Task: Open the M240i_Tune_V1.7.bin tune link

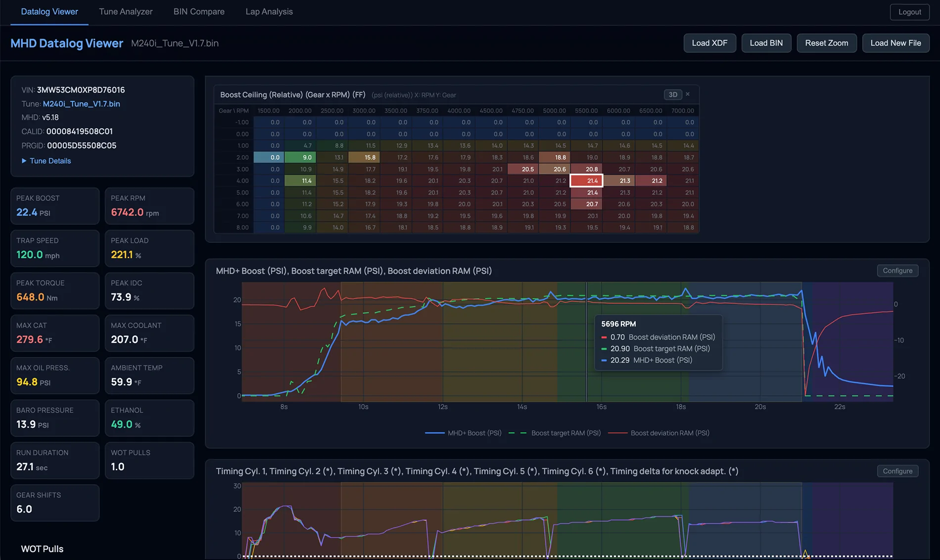Action: click(81, 104)
